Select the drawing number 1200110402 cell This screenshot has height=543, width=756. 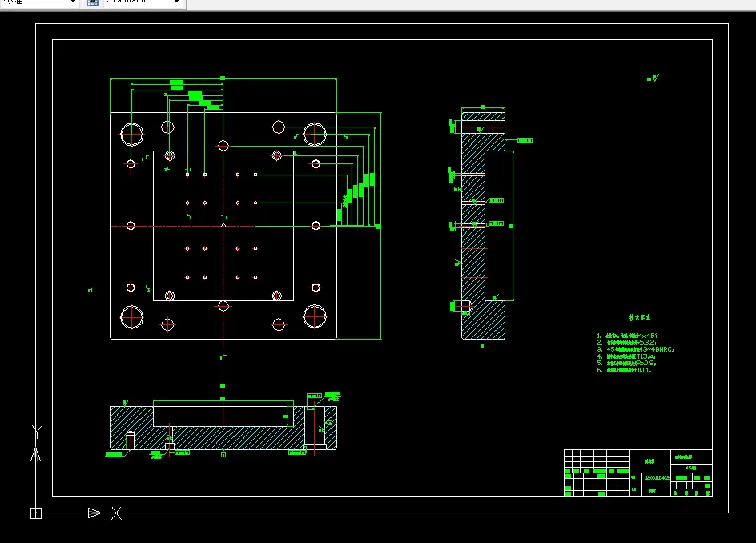coord(657,478)
